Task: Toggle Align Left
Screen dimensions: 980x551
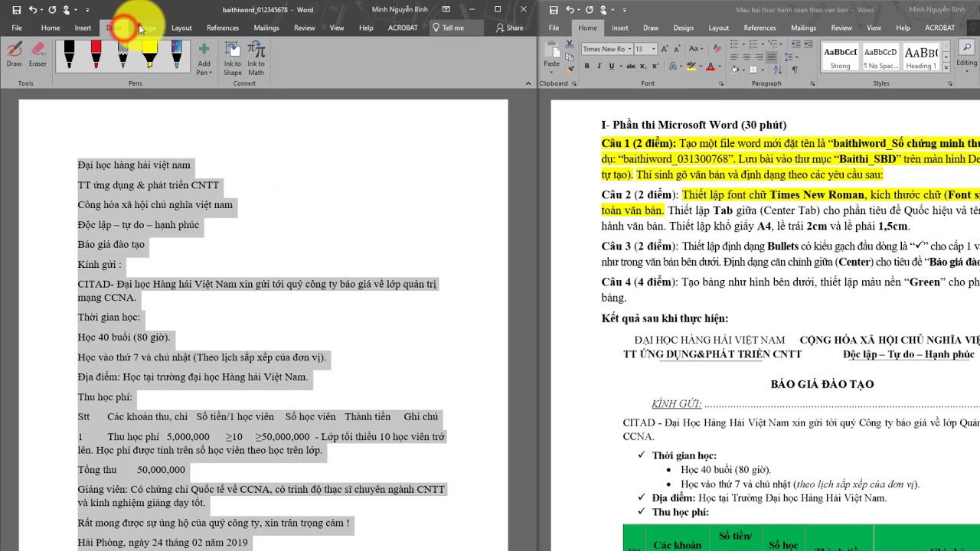Action: (733, 57)
